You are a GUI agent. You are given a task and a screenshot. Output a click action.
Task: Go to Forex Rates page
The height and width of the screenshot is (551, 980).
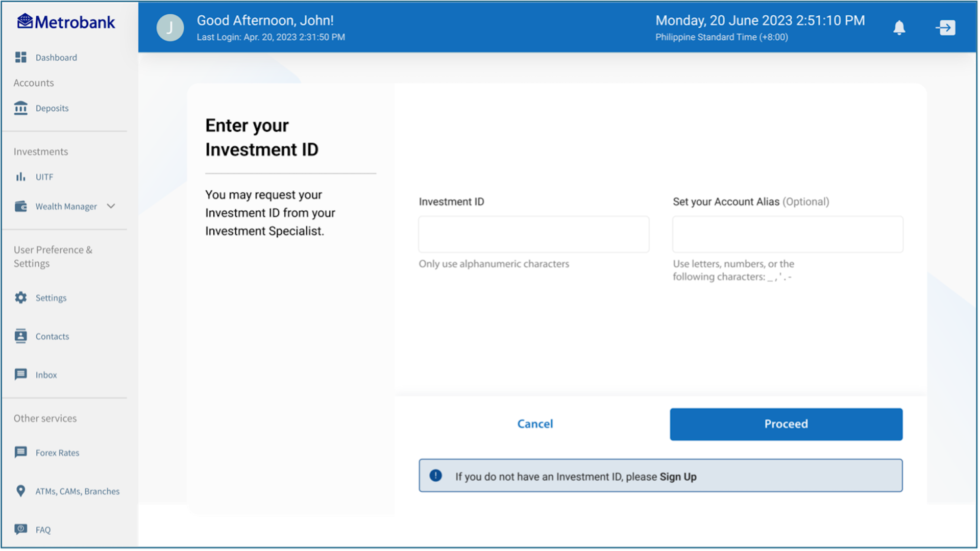(x=57, y=453)
